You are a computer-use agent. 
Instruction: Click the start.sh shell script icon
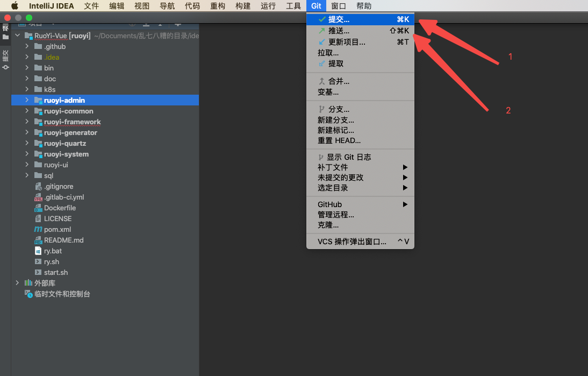(38, 272)
